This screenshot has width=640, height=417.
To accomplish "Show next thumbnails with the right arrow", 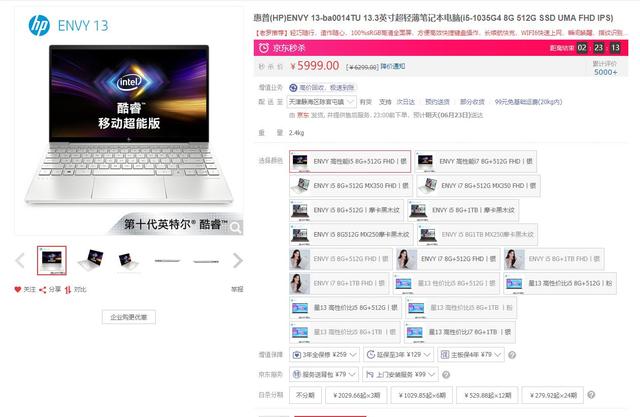I will pyautogui.click(x=238, y=260).
